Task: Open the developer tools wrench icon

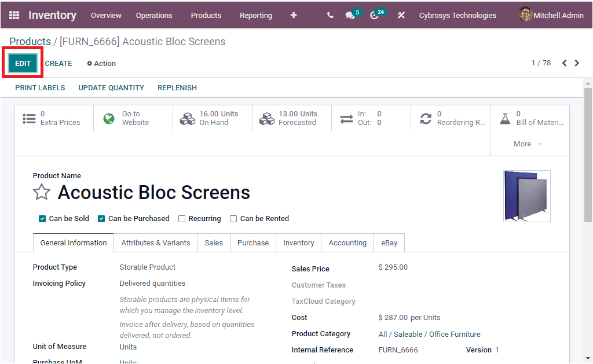Action: tap(401, 16)
